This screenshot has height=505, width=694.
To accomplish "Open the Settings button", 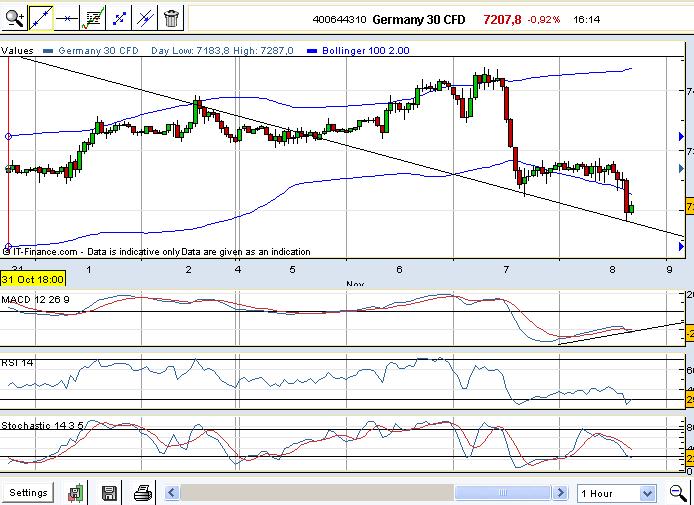I will (28, 493).
